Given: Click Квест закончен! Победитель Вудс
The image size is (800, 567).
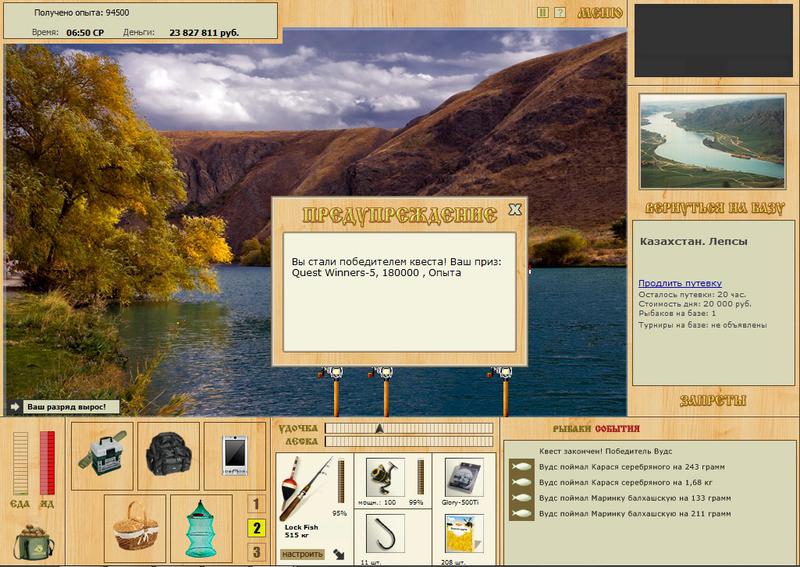Looking at the screenshot, I should coord(606,451).
